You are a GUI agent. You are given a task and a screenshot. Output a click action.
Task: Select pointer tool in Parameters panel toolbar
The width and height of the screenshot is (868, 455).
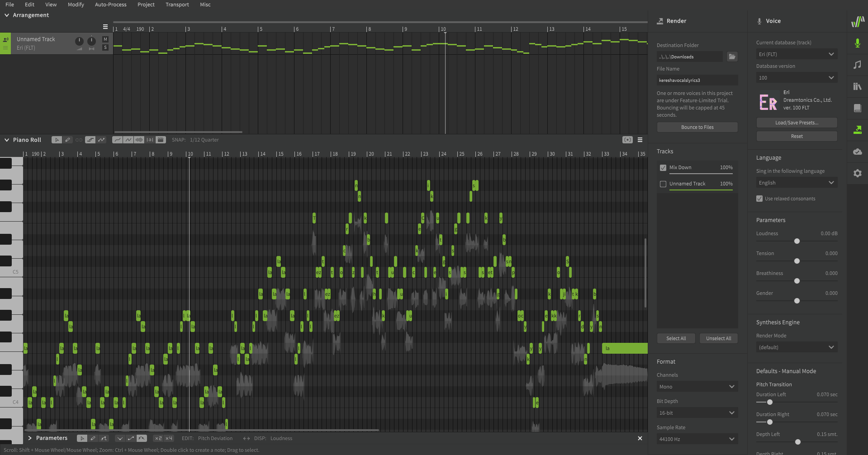tap(82, 438)
